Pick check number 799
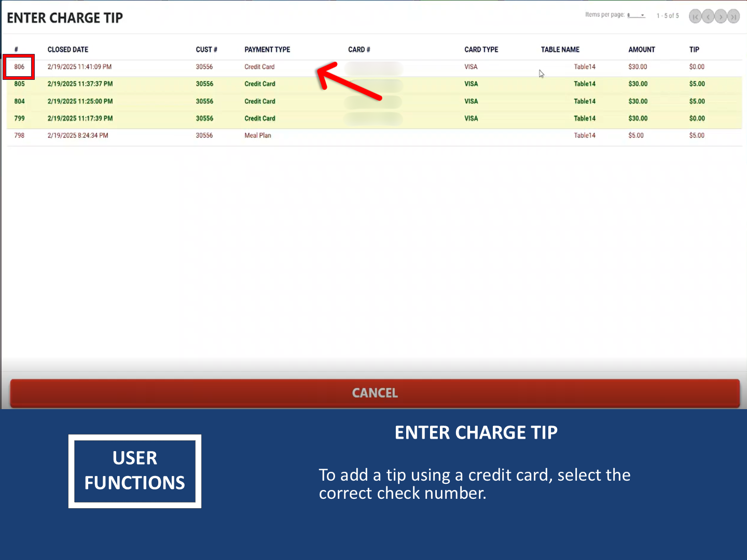 coord(19,119)
